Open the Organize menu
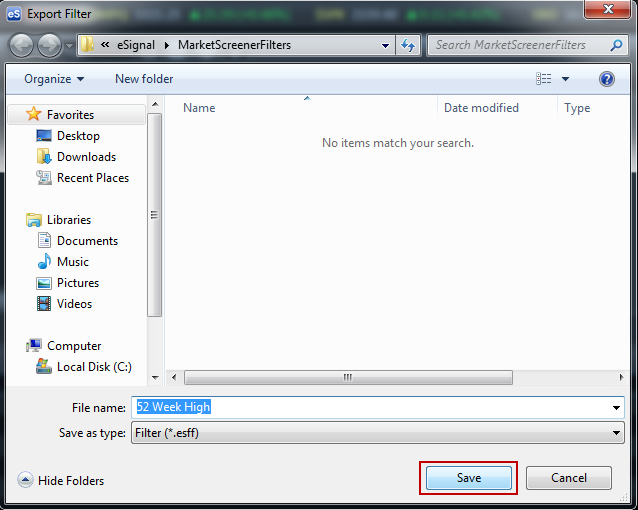Image resolution: width=638 pixels, height=510 pixels. (54, 79)
